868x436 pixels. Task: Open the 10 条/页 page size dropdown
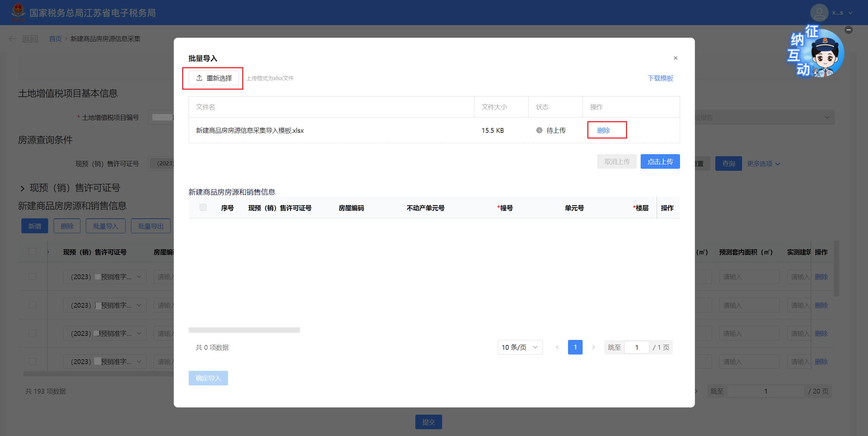(x=520, y=347)
